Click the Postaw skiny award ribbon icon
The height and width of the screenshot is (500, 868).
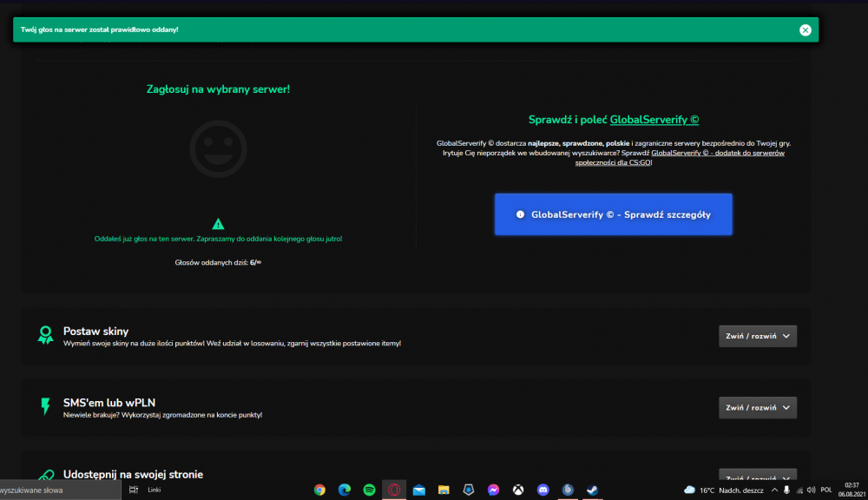45,335
